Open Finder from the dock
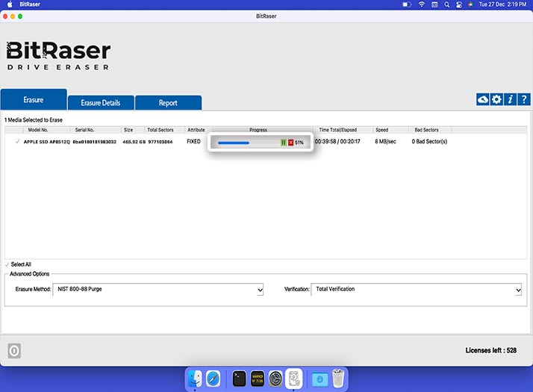This screenshot has height=392, width=533. pos(195,379)
